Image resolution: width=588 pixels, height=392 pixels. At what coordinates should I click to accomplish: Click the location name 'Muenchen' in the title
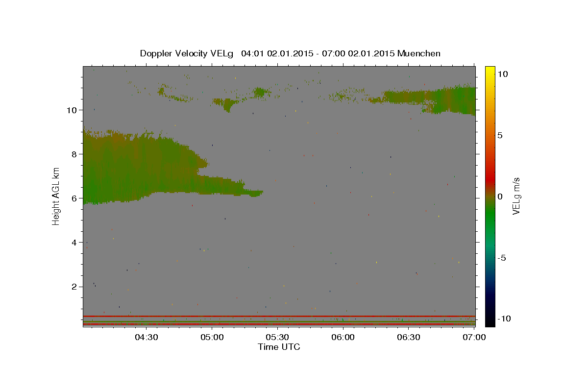coord(419,53)
